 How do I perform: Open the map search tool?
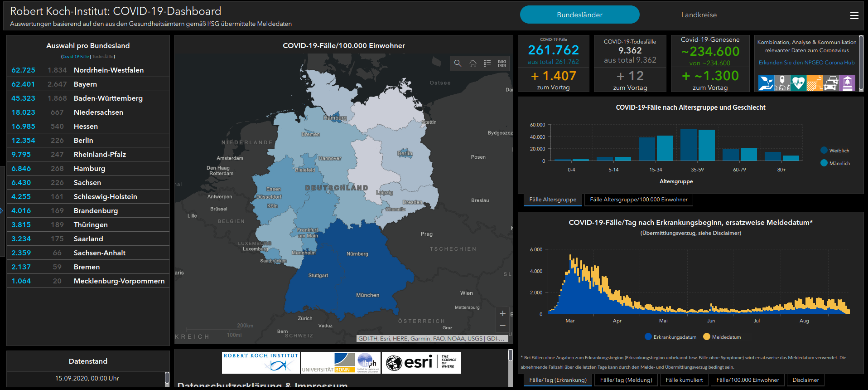(x=458, y=63)
